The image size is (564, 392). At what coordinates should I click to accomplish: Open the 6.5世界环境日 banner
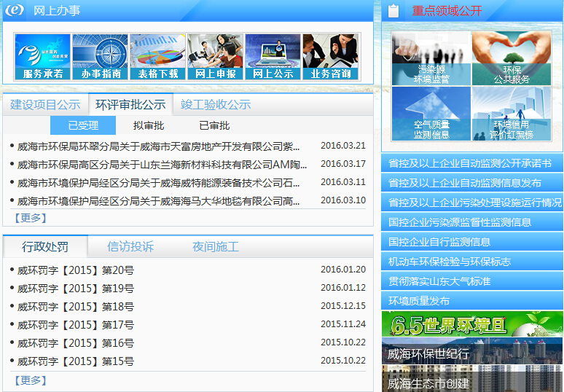[471, 324]
